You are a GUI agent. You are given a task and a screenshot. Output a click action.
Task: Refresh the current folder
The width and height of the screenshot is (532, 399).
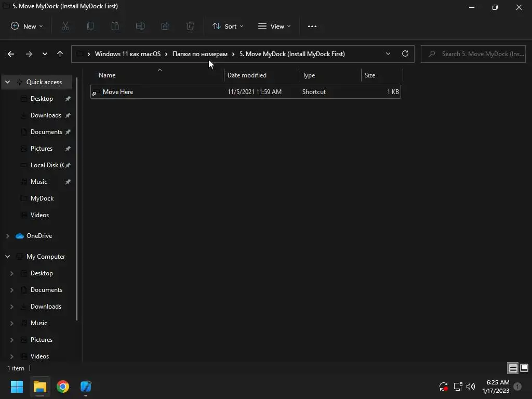tap(405, 54)
